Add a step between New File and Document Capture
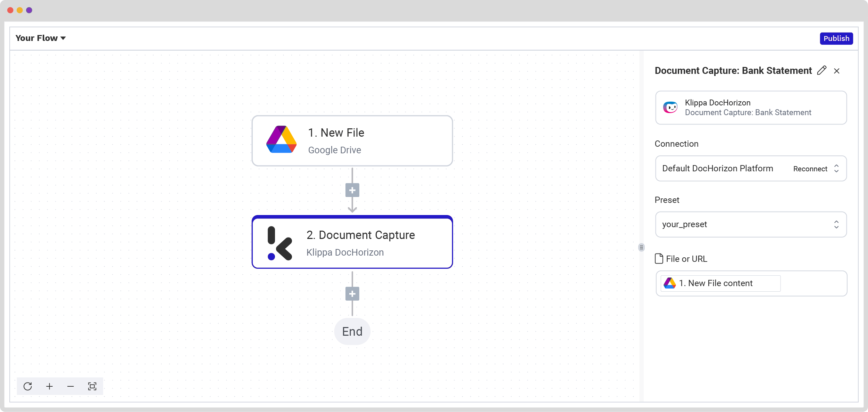 pyautogui.click(x=352, y=190)
